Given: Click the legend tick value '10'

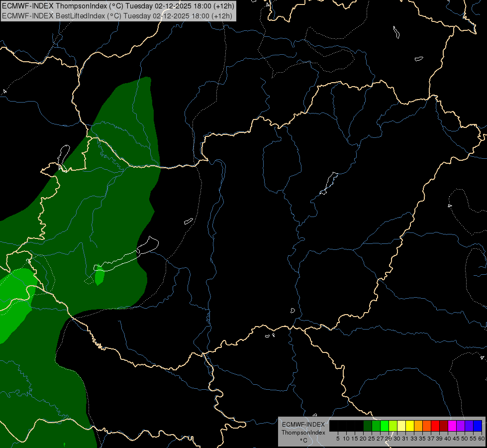Looking at the screenshot, I should click(346, 439).
